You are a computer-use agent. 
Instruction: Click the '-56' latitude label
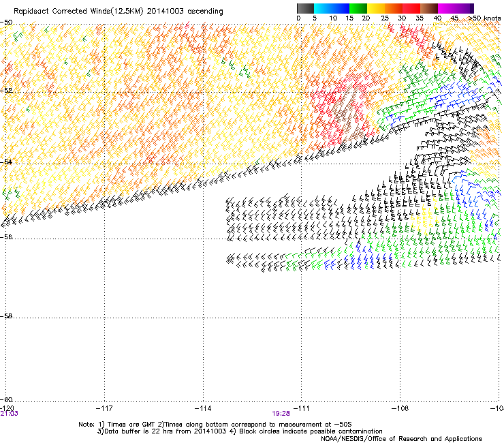(x=6, y=236)
